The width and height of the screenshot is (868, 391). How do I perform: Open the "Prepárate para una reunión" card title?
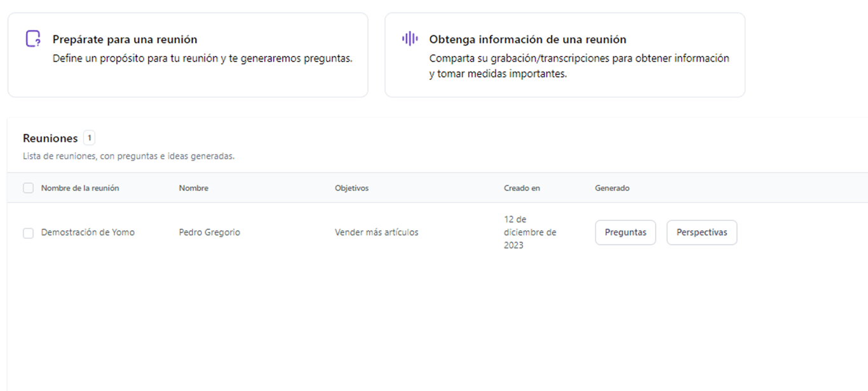coord(125,39)
